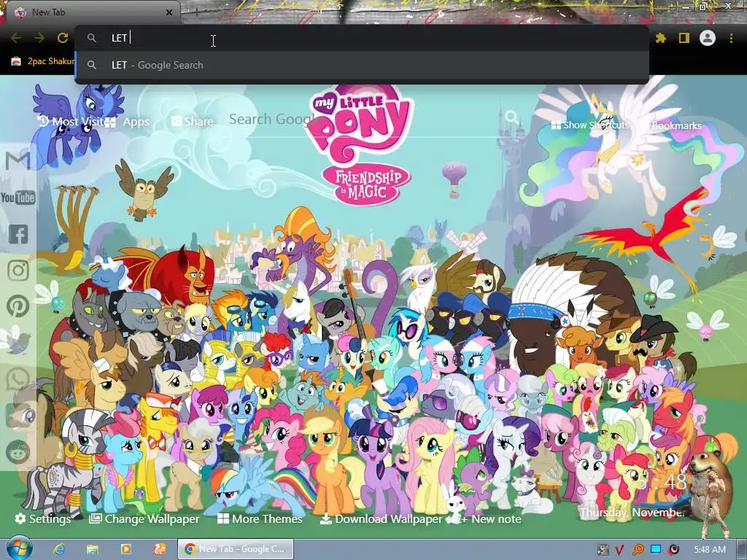Open the Apps menu on the new tab page
This screenshot has height=560, width=747.
point(127,122)
